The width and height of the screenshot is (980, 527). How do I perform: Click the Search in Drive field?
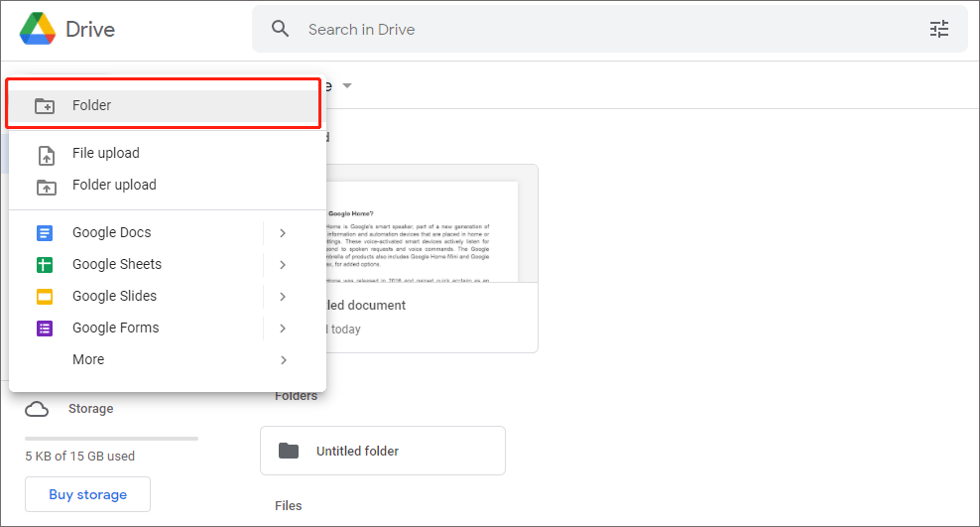[609, 30]
